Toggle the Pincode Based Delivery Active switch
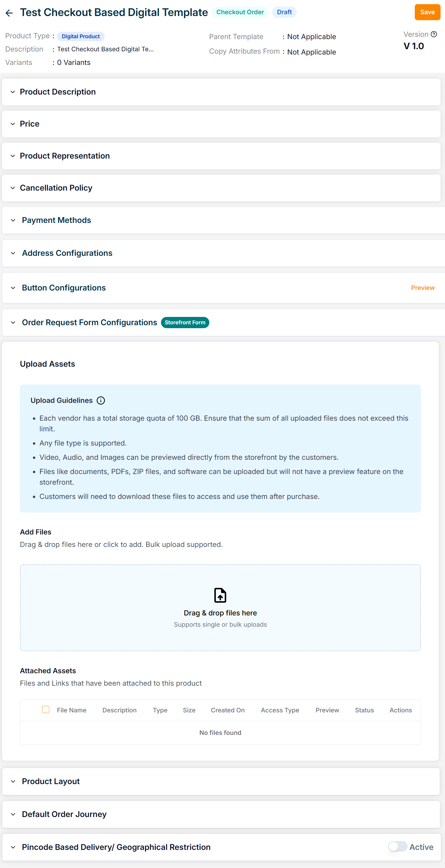This screenshot has height=868, width=445. [x=398, y=846]
